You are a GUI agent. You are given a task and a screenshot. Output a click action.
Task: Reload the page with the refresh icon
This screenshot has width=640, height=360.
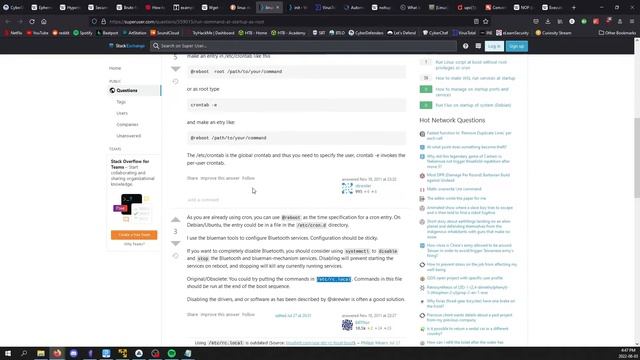[x=32, y=22]
